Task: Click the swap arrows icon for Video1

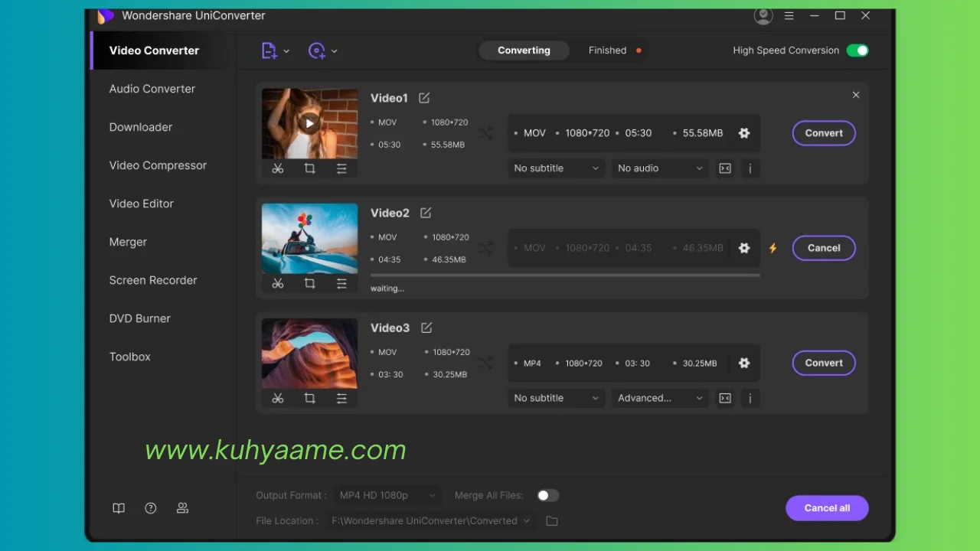Action: pos(485,133)
